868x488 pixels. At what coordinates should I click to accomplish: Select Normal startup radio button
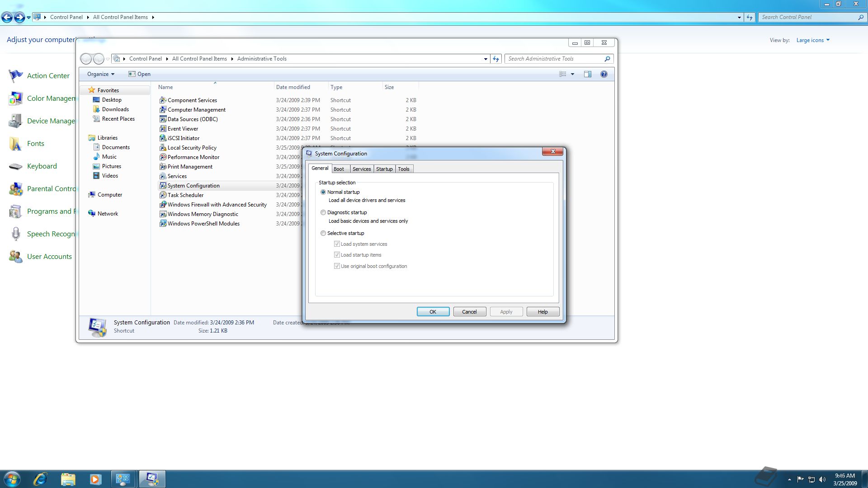click(x=323, y=192)
